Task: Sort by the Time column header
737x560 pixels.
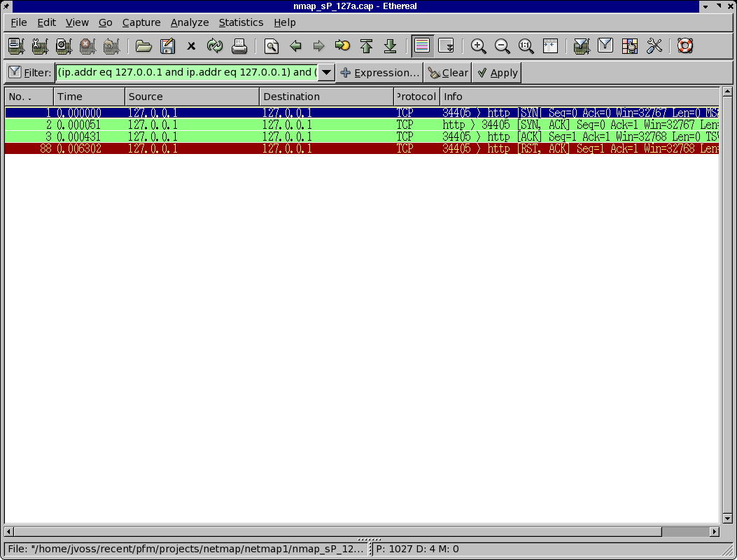Action: tap(90, 97)
